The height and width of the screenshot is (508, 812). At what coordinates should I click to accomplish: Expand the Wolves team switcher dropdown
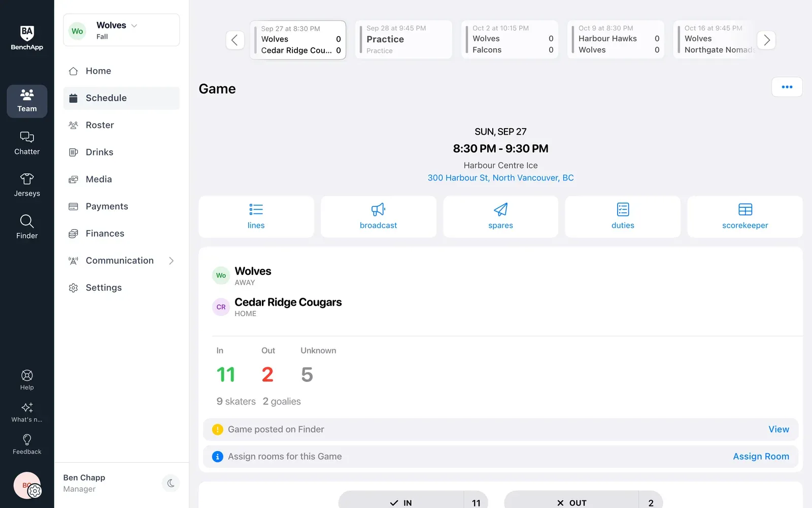(x=121, y=30)
